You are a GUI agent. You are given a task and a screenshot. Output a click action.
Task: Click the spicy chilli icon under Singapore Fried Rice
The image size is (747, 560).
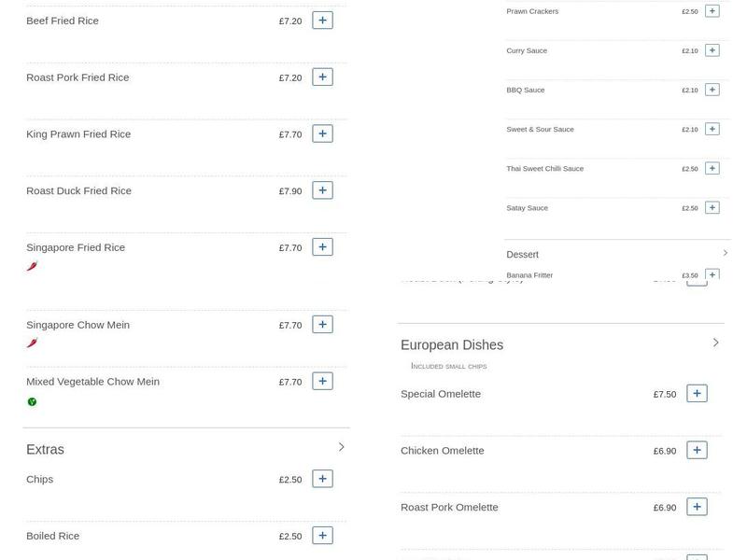coord(32,267)
